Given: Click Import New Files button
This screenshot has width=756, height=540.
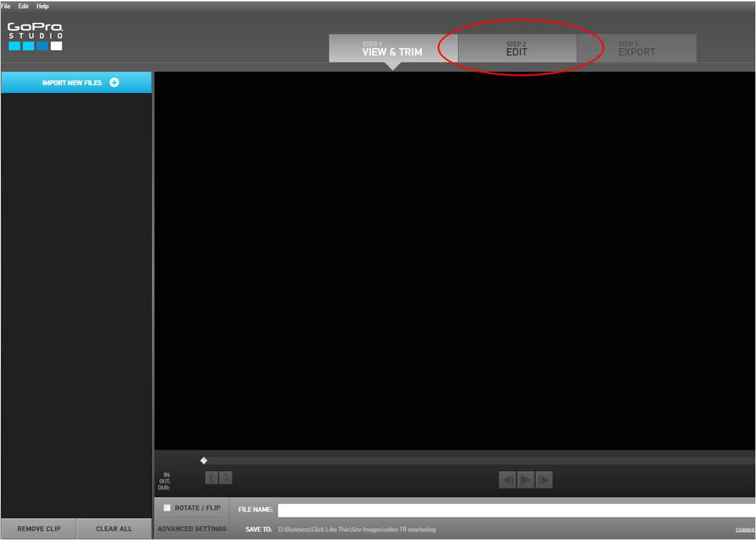Looking at the screenshot, I should pyautogui.click(x=76, y=83).
